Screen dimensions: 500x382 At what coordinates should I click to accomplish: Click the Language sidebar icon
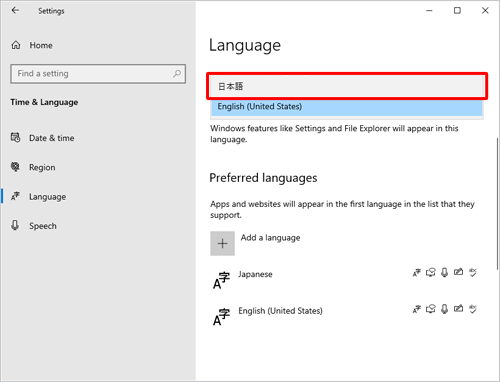(x=15, y=196)
